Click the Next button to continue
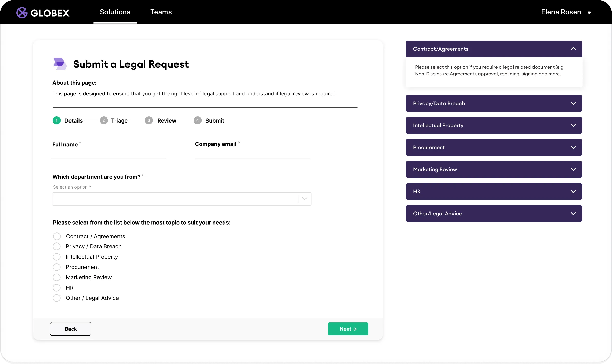The height and width of the screenshot is (364, 612). pos(348,329)
